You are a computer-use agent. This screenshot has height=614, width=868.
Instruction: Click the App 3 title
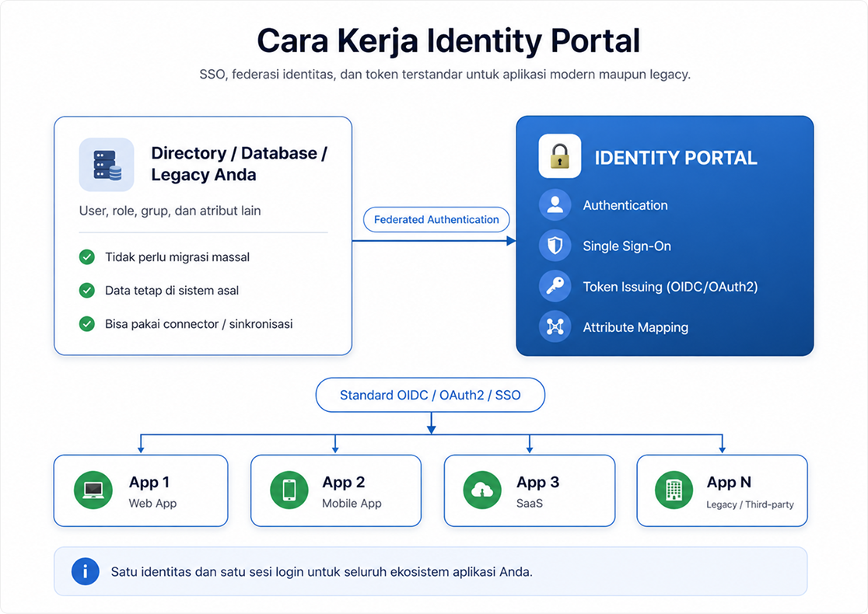[537, 483]
